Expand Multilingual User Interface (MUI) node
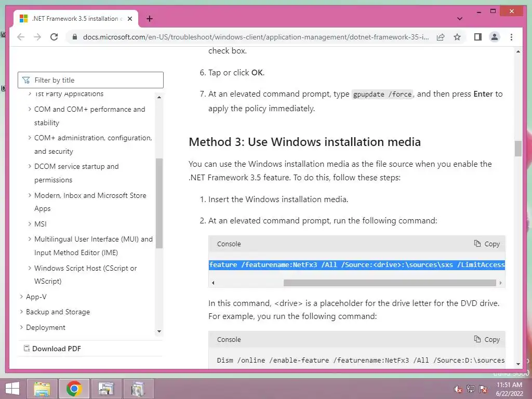The width and height of the screenshot is (532, 399). (x=30, y=239)
